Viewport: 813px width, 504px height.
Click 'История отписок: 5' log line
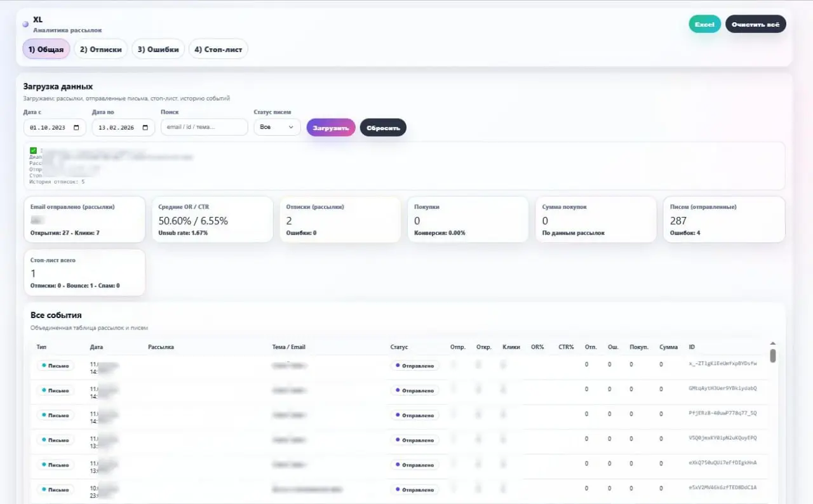57,182
